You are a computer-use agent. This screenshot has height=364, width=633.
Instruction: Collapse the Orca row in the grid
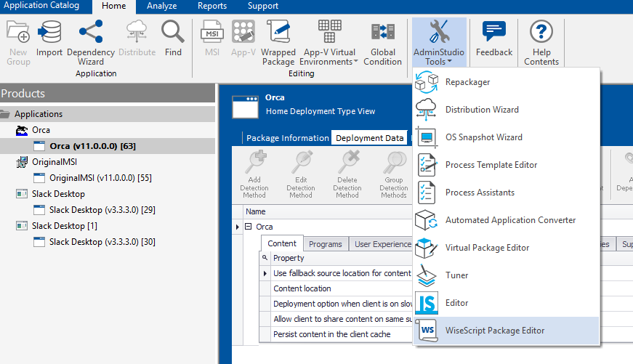pyautogui.click(x=248, y=227)
